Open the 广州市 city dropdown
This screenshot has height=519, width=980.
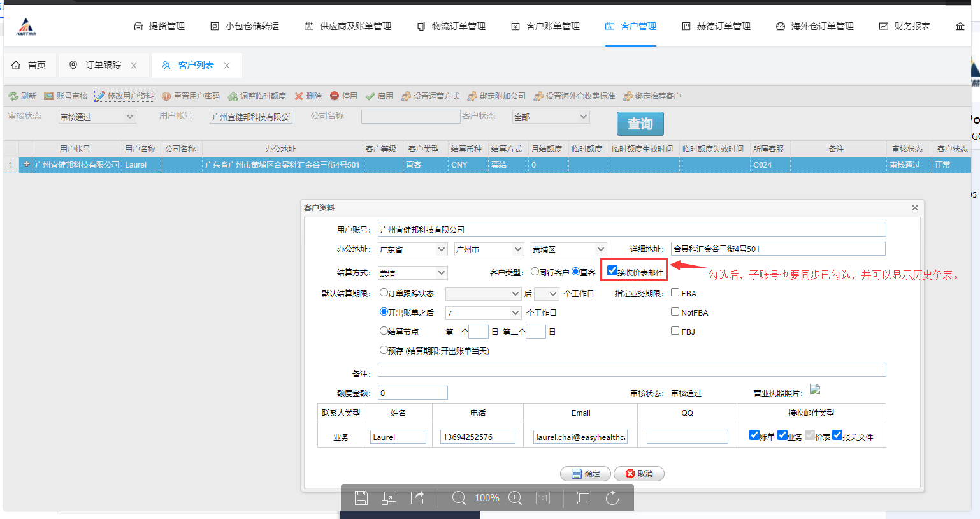tap(488, 249)
